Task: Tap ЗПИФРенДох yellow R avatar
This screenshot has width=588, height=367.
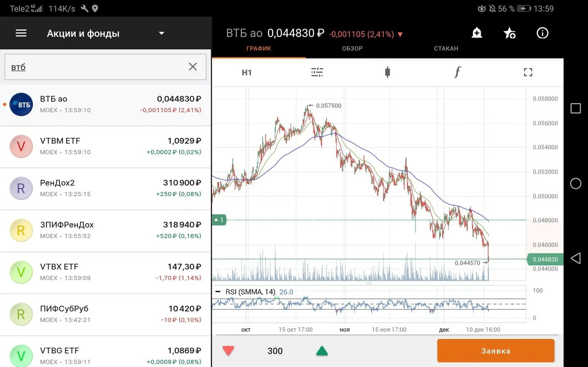Action: (21, 230)
